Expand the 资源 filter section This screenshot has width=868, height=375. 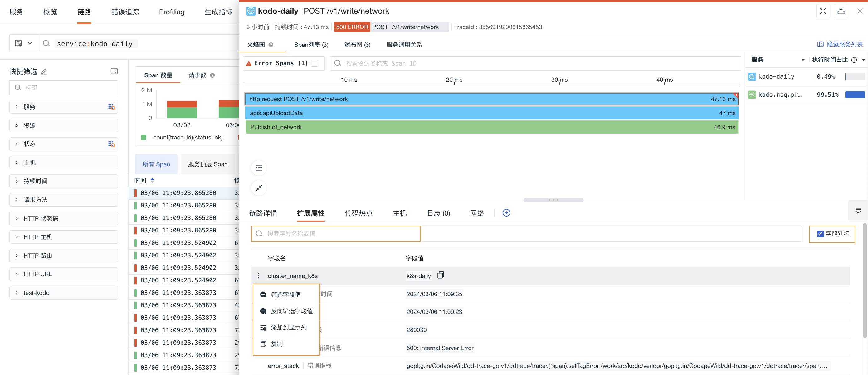coord(64,125)
